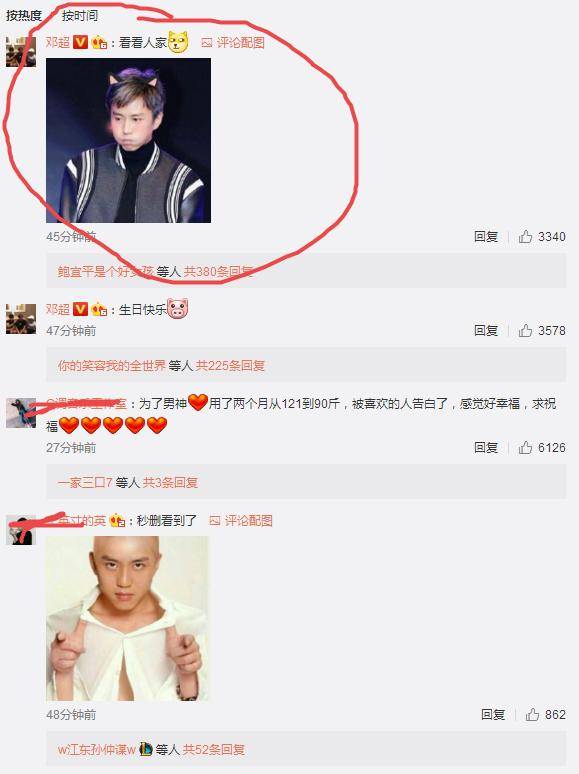Click 评论配图 picture icon next to 秒删看到了
The width and height of the screenshot is (579, 774).
pos(215,520)
